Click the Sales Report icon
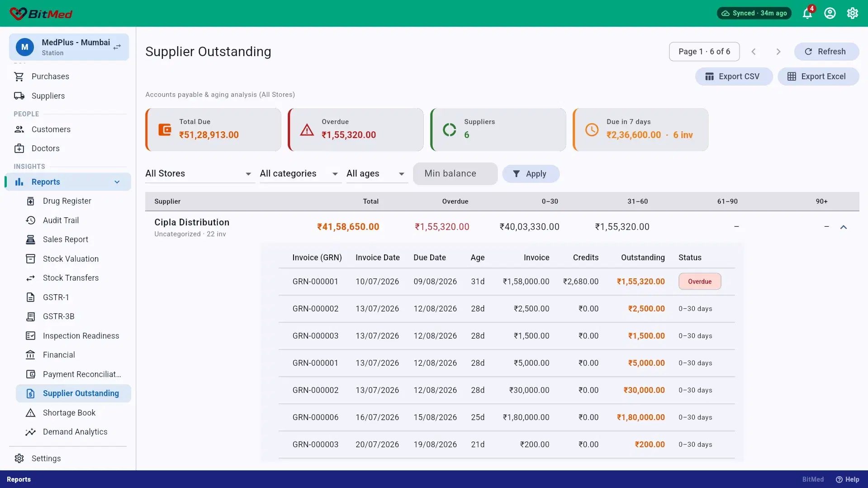The width and height of the screenshot is (868, 488). pos(30,239)
